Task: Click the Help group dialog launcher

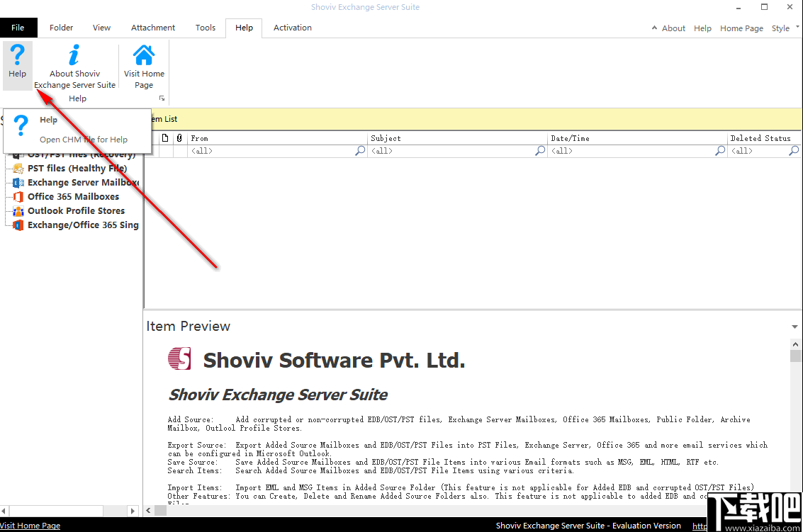Action: click(162, 98)
